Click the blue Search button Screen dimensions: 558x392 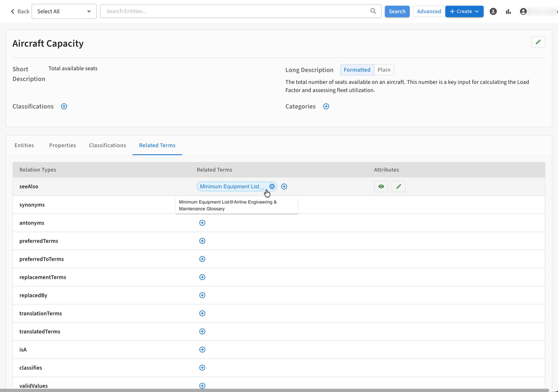(397, 11)
